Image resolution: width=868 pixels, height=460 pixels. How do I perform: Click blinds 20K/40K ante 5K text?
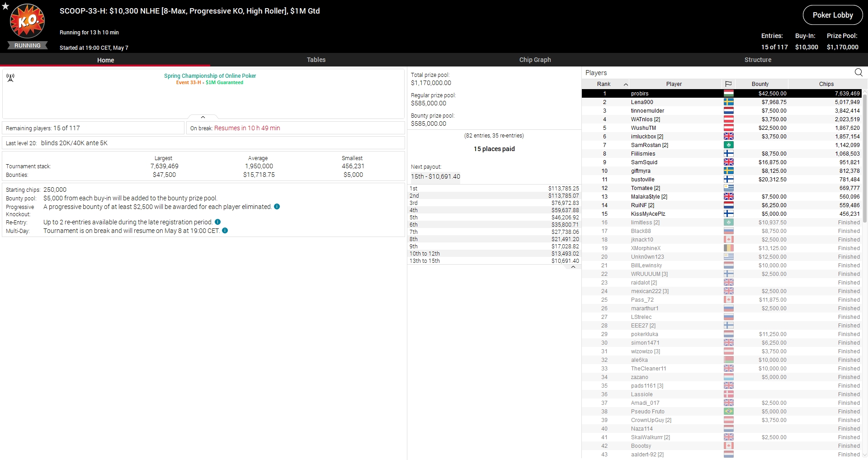74,143
